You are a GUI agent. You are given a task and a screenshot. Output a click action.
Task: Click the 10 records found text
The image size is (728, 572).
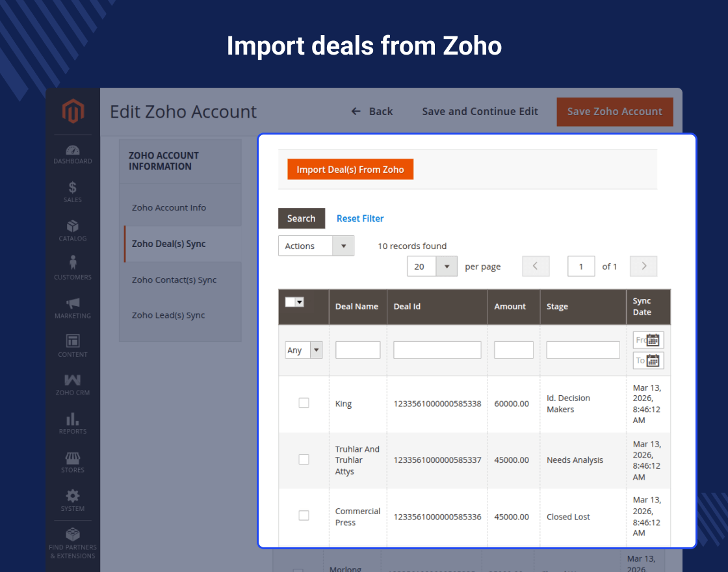coord(412,246)
